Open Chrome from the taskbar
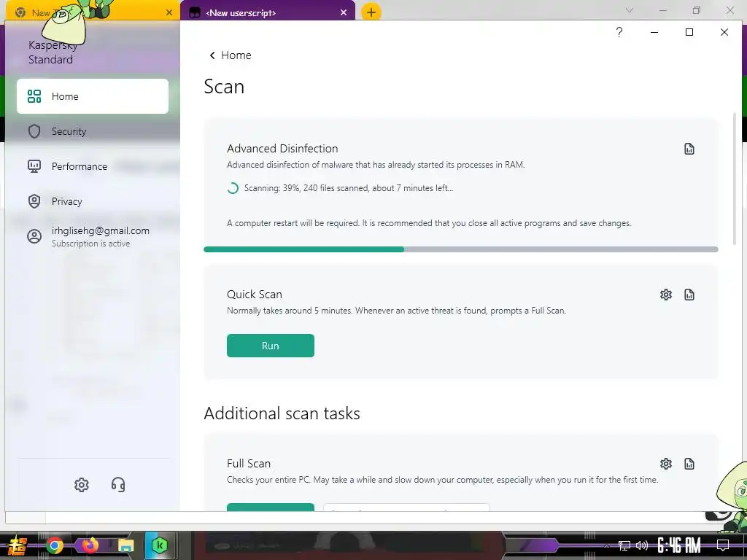Image resolution: width=747 pixels, height=560 pixels. 54,545
